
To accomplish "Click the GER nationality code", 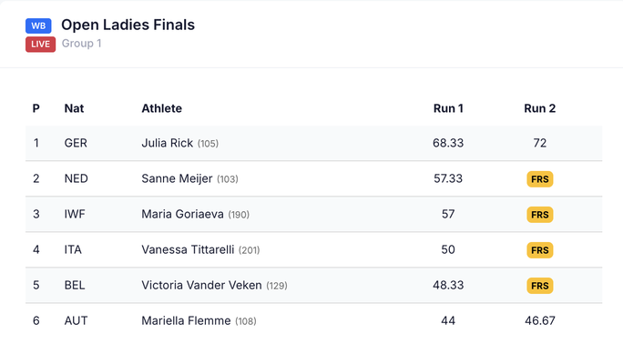I will [x=76, y=144].
